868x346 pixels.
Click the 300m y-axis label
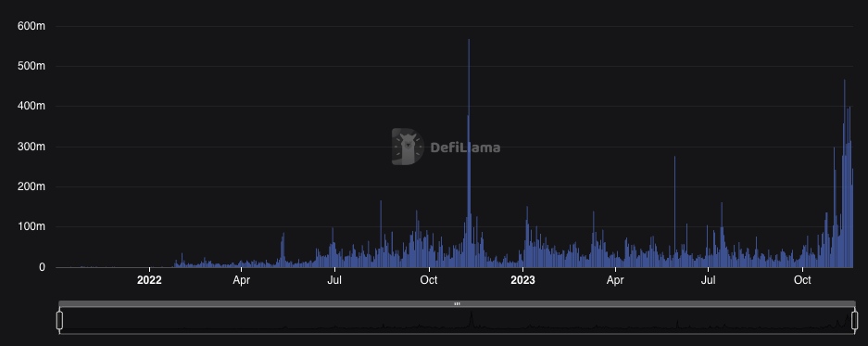(31, 147)
